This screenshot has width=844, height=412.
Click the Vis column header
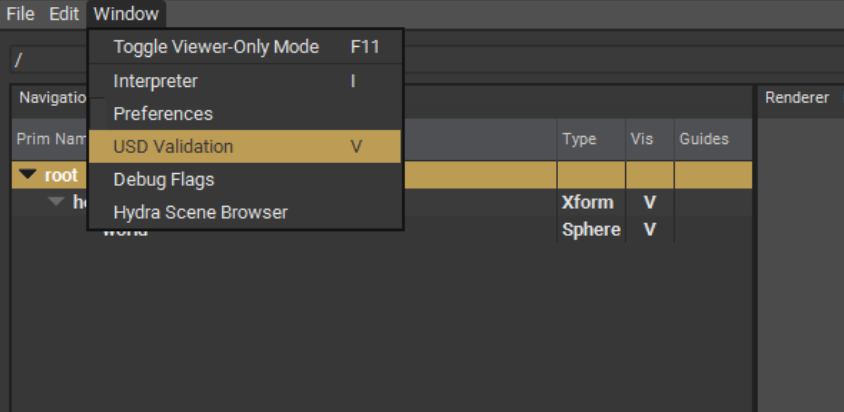pos(641,139)
